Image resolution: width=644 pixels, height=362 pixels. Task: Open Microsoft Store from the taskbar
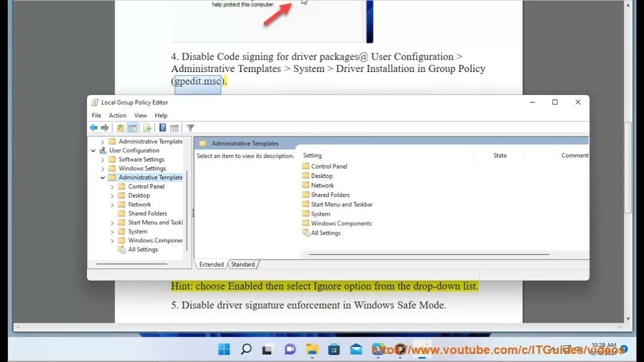click(334, 349)
